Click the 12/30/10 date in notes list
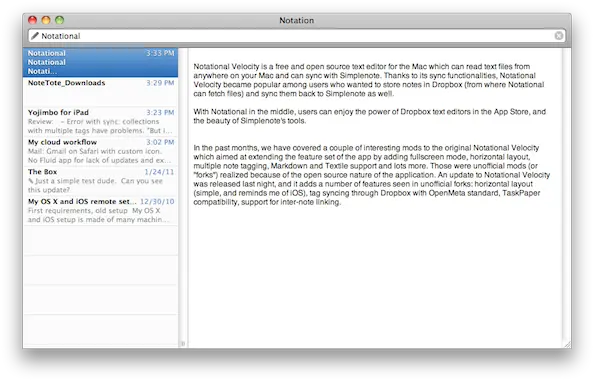The height and width of the screenshot is (380, 593). coord(157,202)
